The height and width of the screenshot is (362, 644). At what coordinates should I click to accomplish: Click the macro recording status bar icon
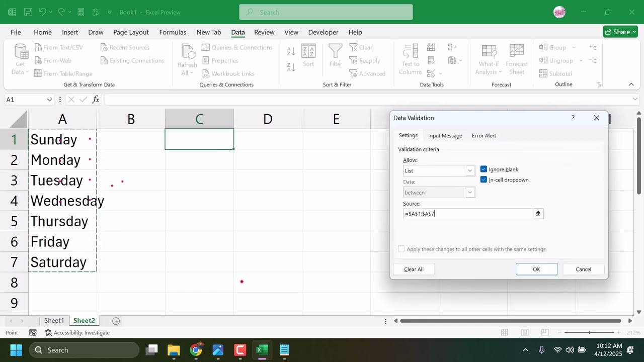pos(33,333)
